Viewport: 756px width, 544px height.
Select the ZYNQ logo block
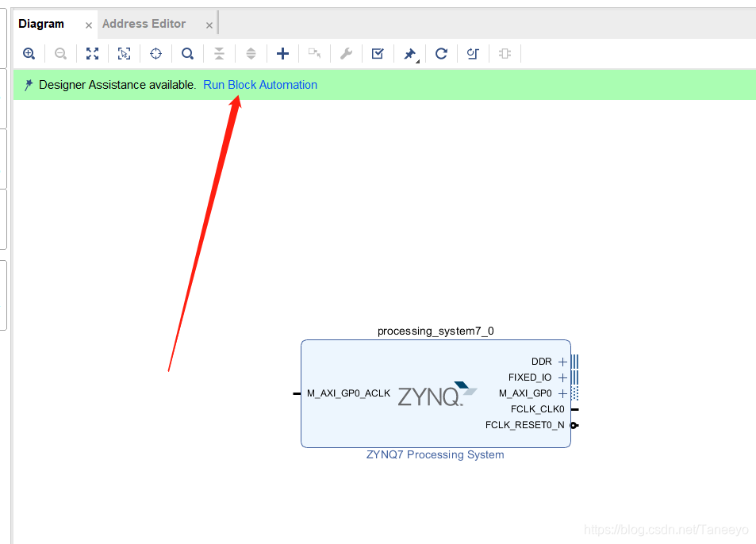[x=437, y=394]
